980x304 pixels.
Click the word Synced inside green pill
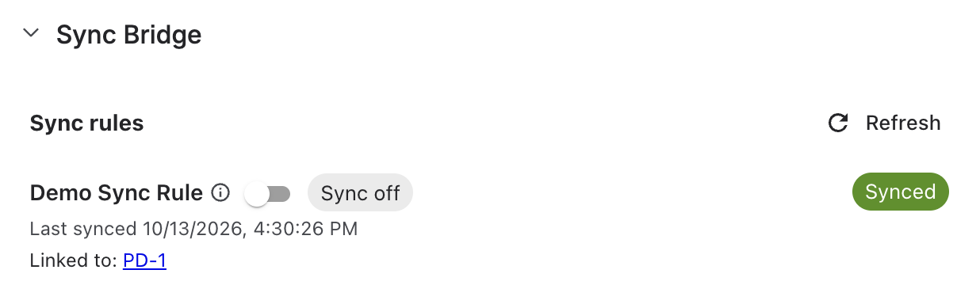[x=900, y=192]
